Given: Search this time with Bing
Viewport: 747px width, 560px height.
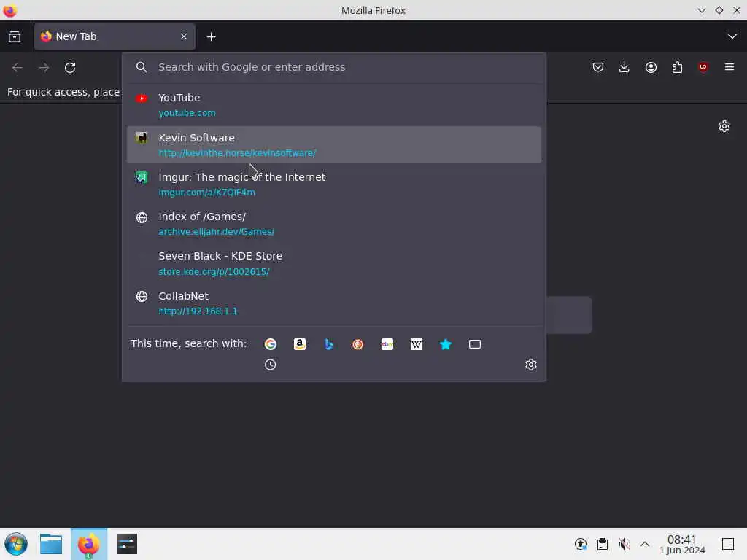Looking at the screenshot, I should (329, 344).
